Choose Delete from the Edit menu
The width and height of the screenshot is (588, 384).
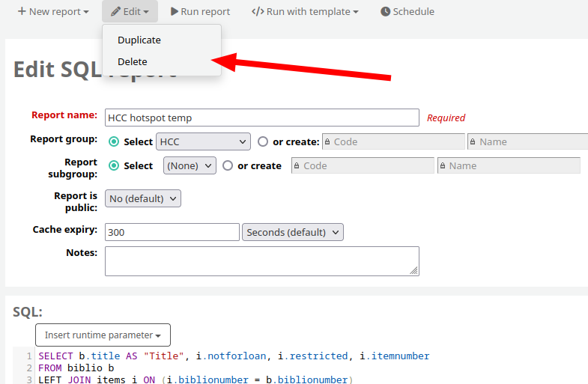tap(133, 61)
